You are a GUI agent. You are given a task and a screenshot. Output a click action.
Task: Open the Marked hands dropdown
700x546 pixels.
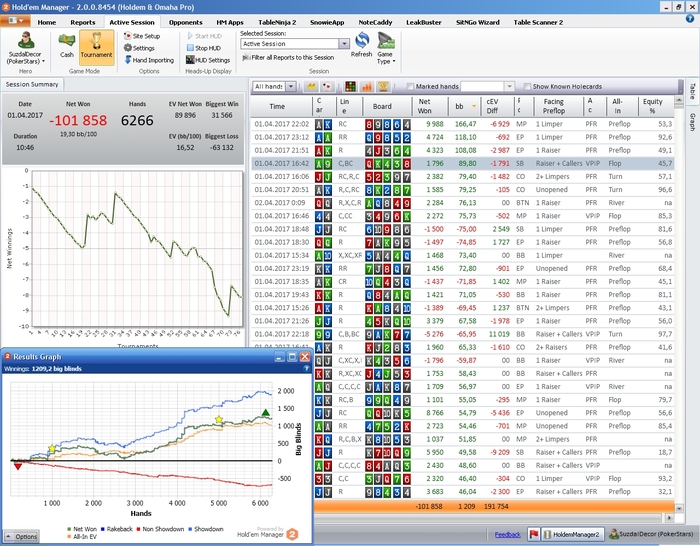[509, 87]
